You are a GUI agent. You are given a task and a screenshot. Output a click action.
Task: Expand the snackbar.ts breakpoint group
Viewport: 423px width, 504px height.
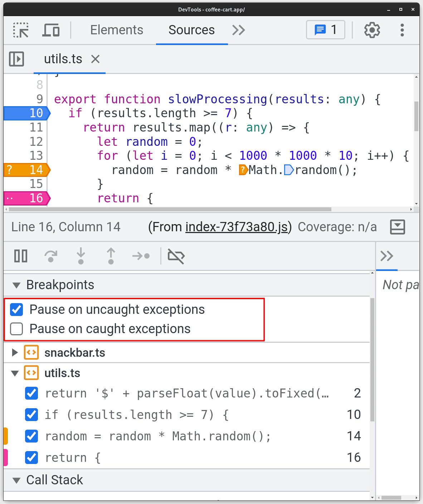pyautogui.click(x=15, y=352)
